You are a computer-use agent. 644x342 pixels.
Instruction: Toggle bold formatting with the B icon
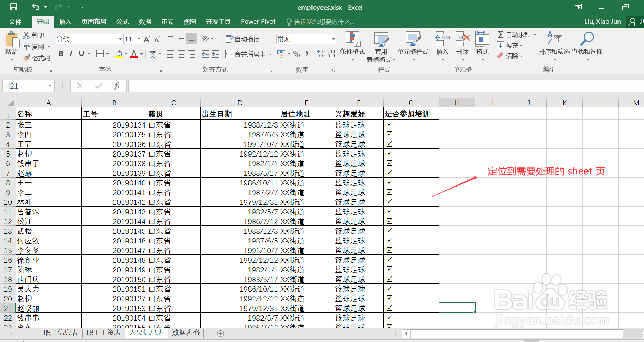pos(61,53)
